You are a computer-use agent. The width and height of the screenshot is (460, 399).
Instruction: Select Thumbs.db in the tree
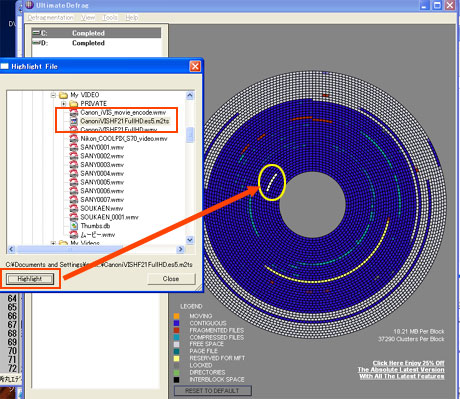95,226
